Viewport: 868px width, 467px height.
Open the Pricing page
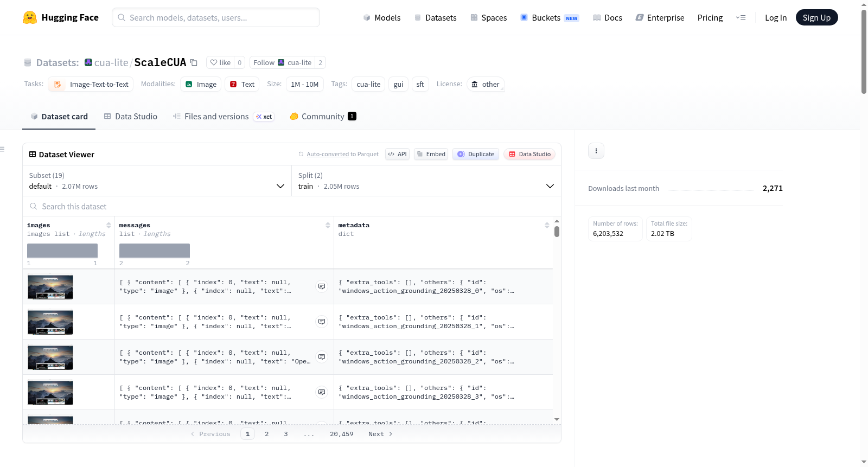710,17
